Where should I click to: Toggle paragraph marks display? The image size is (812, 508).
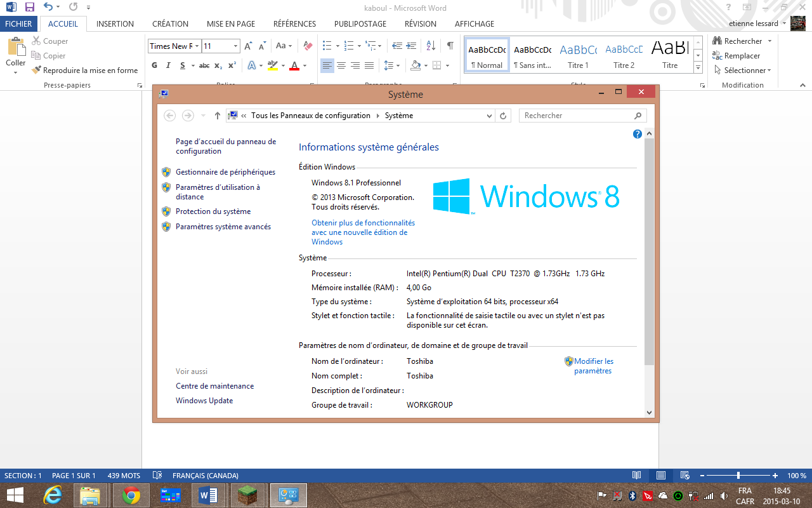(450, 46)
